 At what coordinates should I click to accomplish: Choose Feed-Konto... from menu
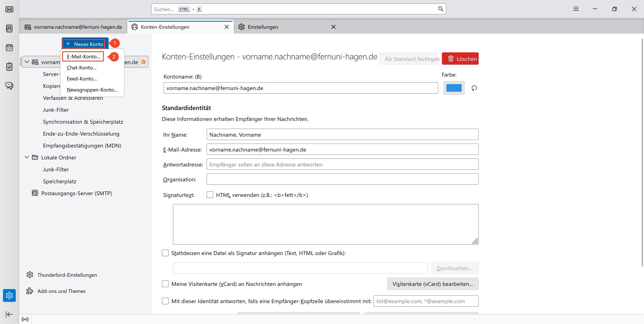coord(82,79)
